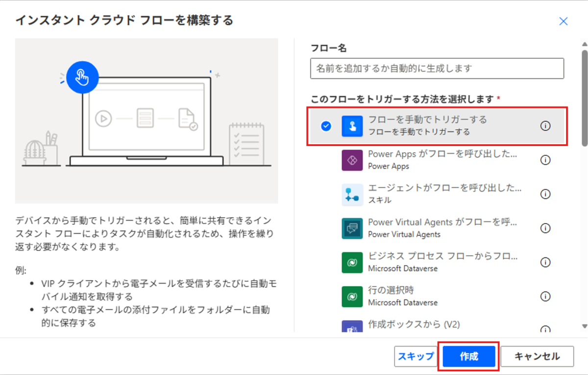Close the instant cloud flow dialog
Viewport: 588px width, 375px height.
563,21
